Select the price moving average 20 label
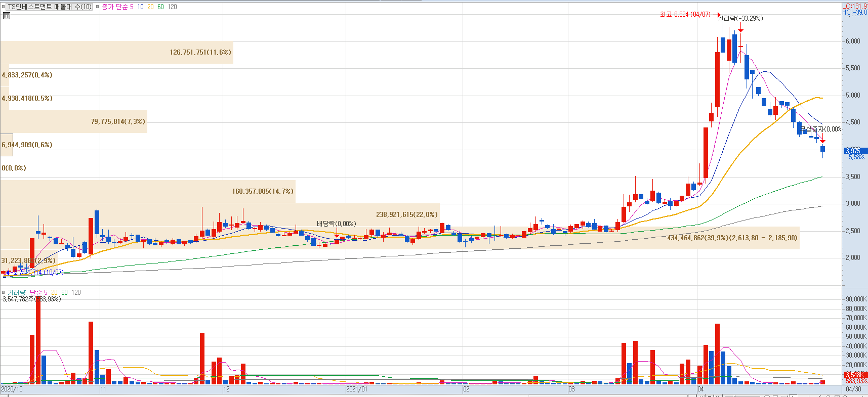The height and width of the screenshot is (397, 868). tap(151, 7)
